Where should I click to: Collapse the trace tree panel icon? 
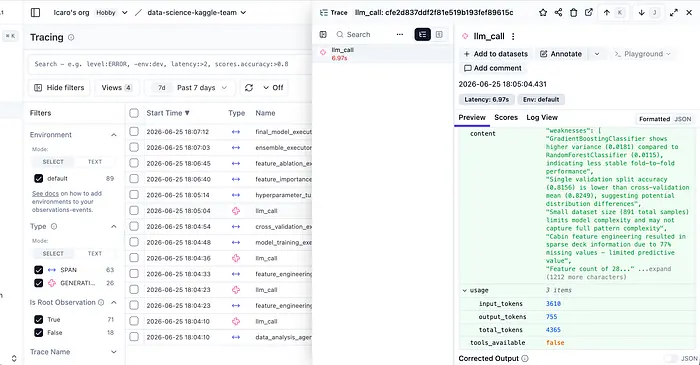pyautogui.click(x=323, y=34)
